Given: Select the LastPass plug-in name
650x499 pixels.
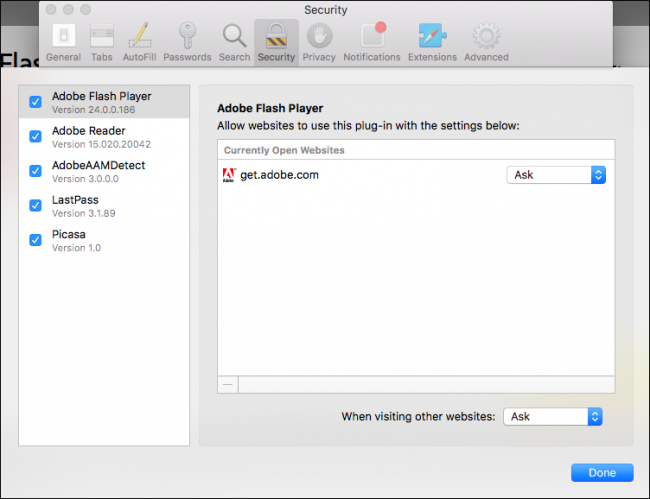Looking at the screenshot, I should click(75, 200).
